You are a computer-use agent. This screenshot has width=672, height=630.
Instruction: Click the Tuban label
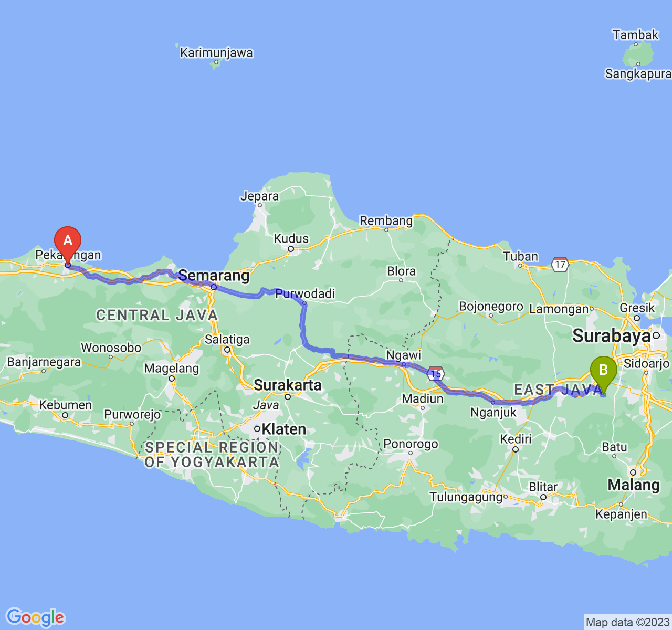521,257
